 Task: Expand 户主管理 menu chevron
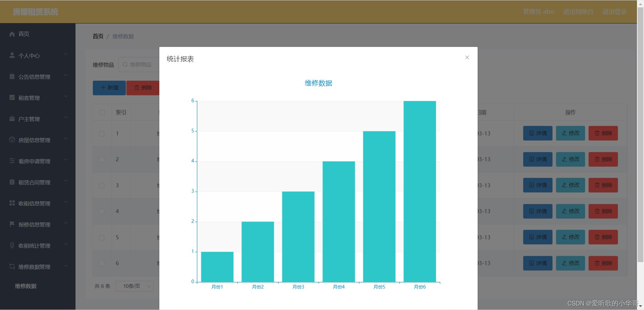66,117
